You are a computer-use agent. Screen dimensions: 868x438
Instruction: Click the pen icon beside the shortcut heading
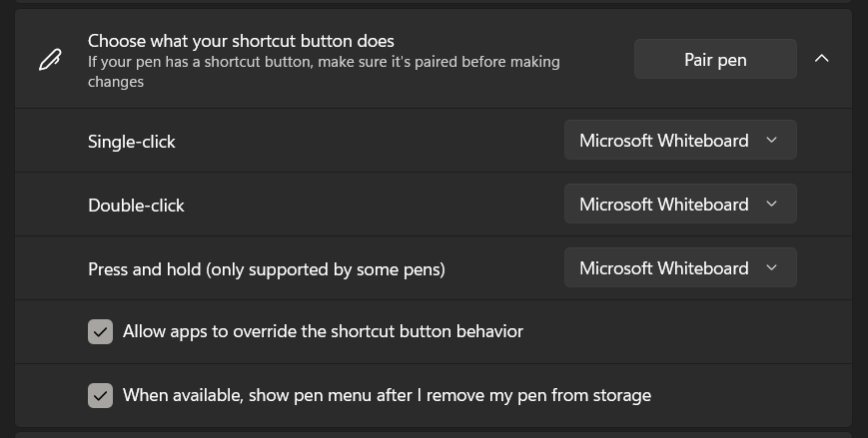pyautogui.click(x=49, y=61)
